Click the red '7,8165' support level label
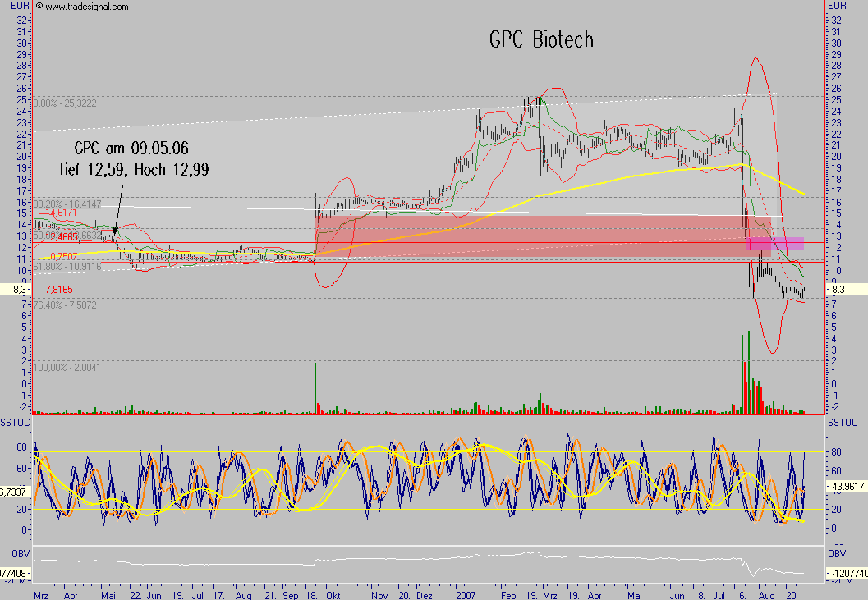 coord(58,290)
